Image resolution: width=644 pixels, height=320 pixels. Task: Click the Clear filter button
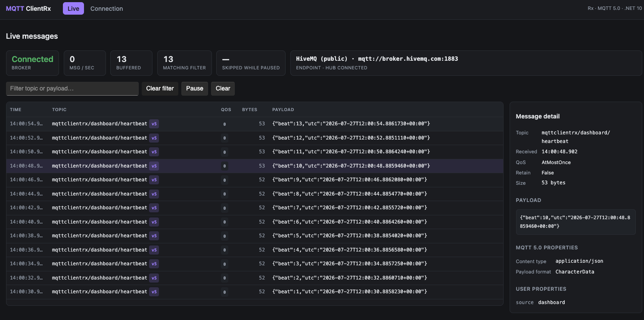pyautogui.click(x=160, y=88)
